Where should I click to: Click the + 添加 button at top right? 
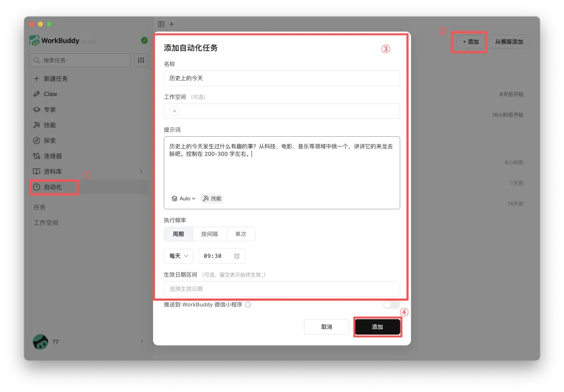click(471, 42)
